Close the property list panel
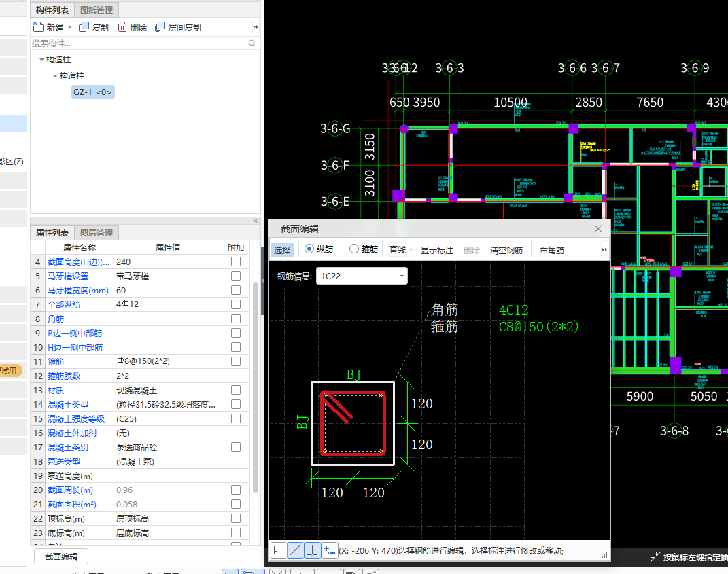This screenshot has height=574, width=728. pyautogui.click(x=256, y=221)
